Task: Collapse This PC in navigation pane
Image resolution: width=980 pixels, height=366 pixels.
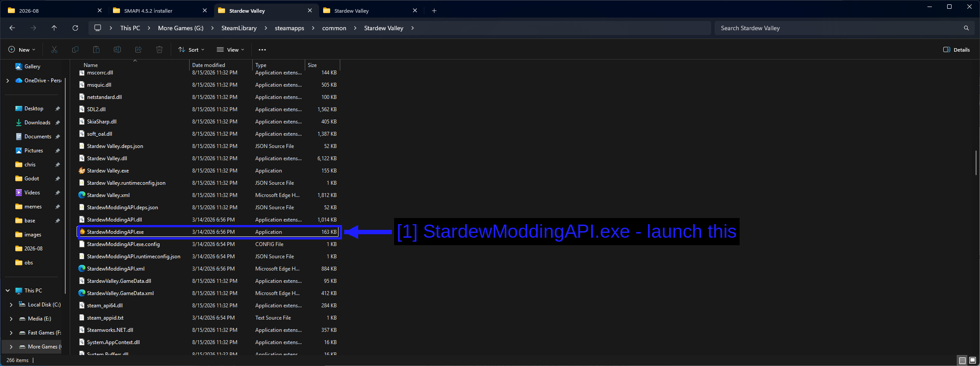Action: tap(7, 291)
